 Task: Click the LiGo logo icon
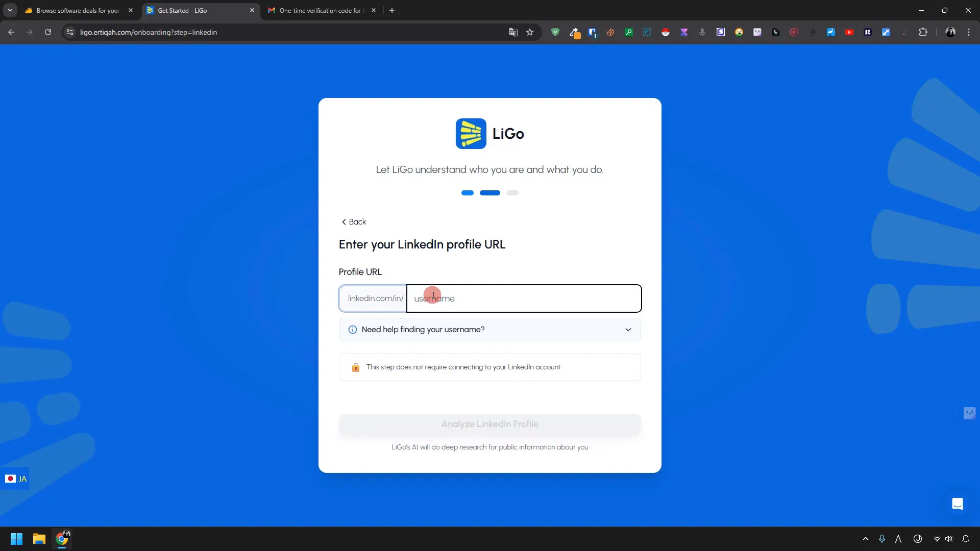[x=471, y=134]
